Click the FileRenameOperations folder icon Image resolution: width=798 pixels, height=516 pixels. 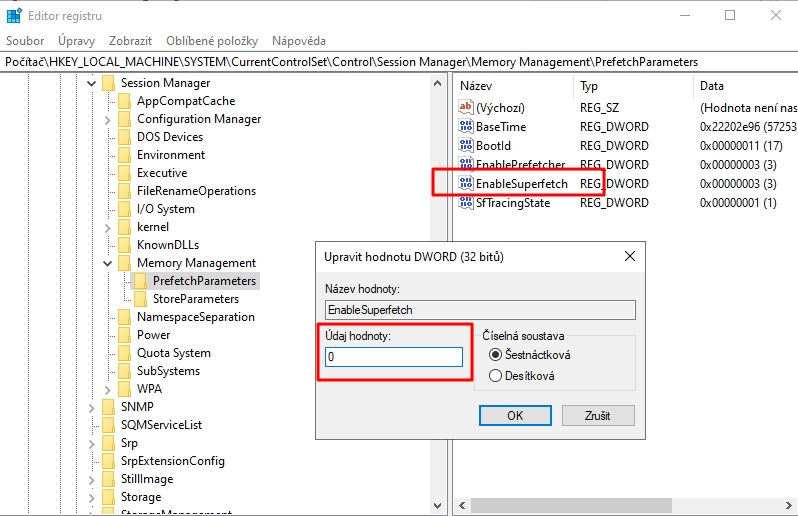pyautogui.click(x=125, y=191)
